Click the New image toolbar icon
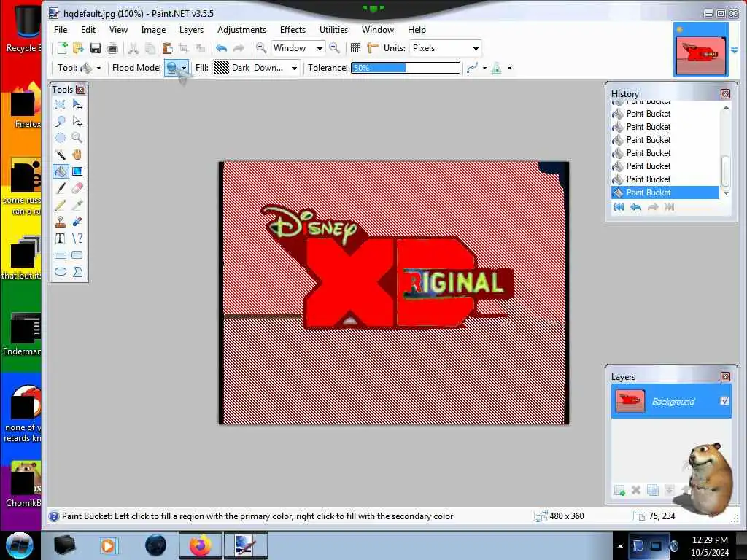 [x=63, y=47]
